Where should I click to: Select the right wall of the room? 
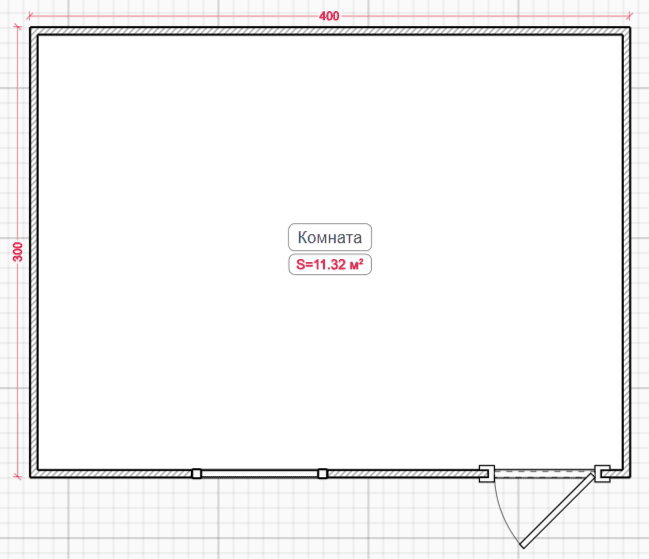click(626, 252)
